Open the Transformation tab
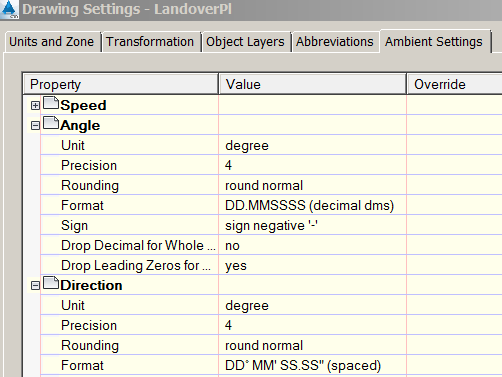The width and height of the screenshot is (502, 377). (x=151, y=42)
